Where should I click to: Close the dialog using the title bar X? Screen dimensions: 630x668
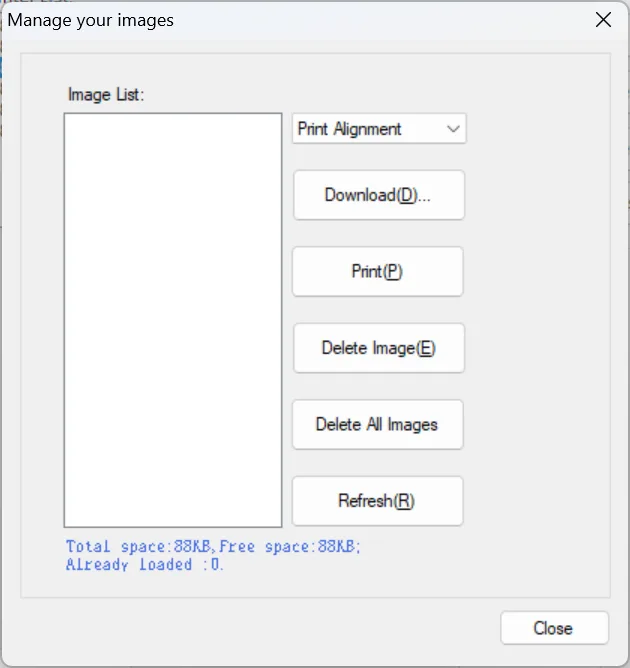[x=603, y=20]
